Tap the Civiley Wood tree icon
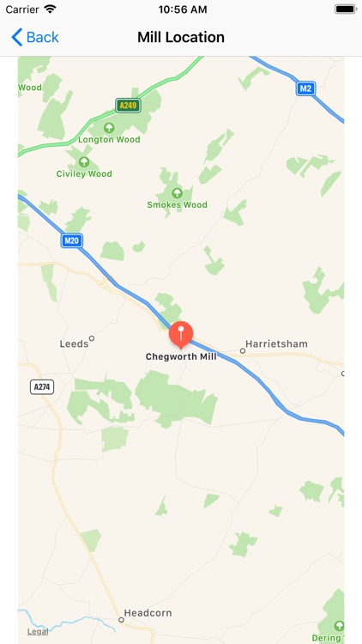This screenshot has width=362, height=644. (x=84, y=161)
